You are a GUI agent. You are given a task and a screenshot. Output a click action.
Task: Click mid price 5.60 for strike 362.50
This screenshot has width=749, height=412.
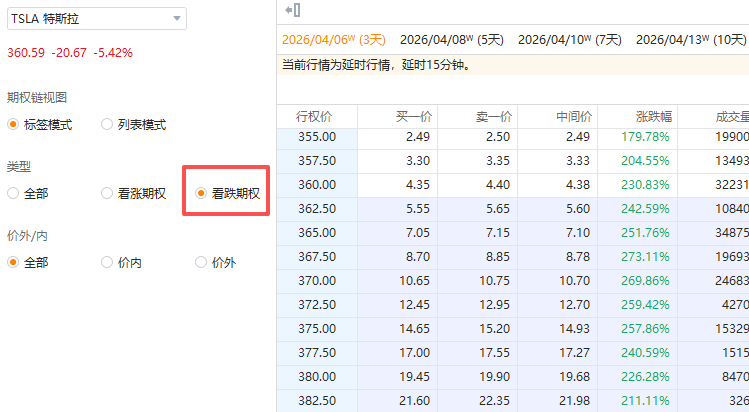pos(578,209)
